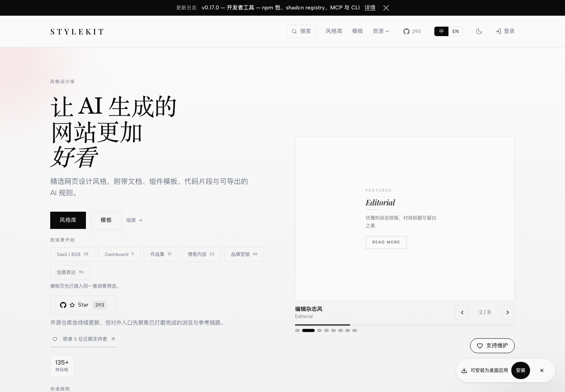Click the 2 / 8 slide counter

pos(485,312)
